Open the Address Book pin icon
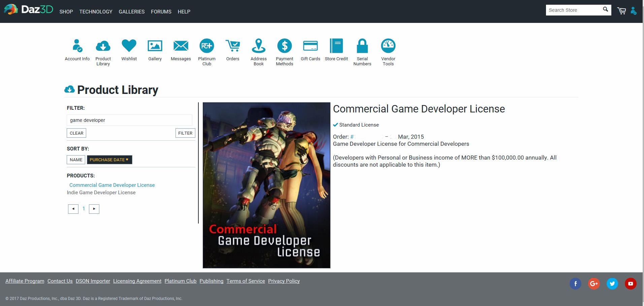This screenshot has width=644, height=306. (x=259, y=46)
